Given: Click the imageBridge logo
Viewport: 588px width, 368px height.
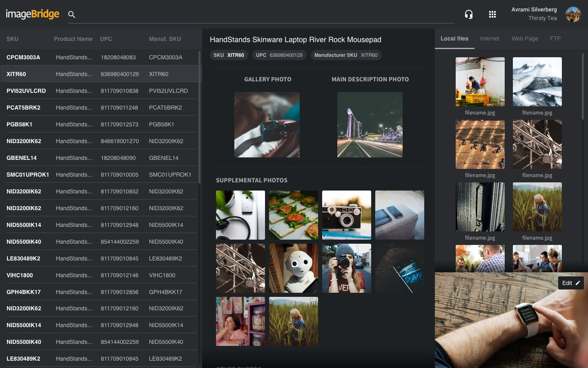Looking at the screenshot, I should pos(33,14).
